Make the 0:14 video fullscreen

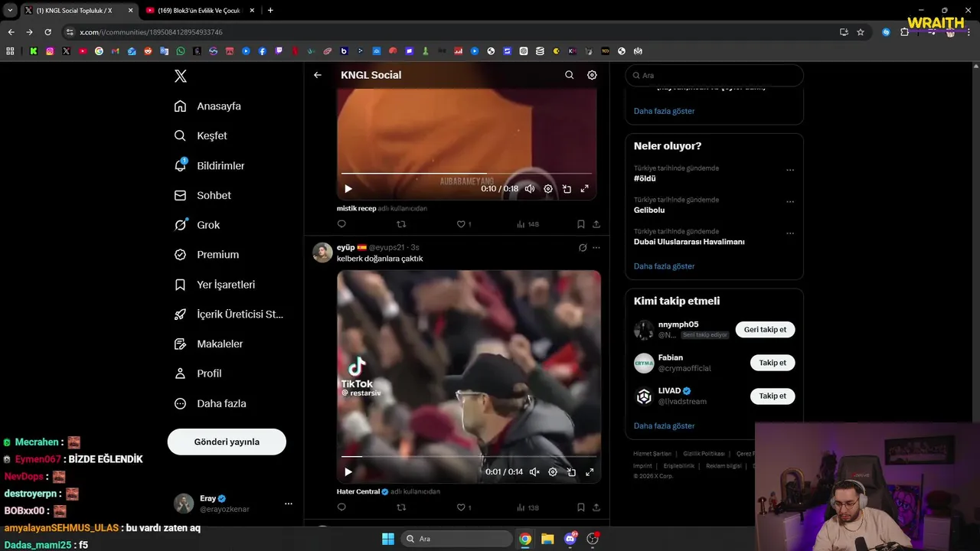tap(590, 472)
